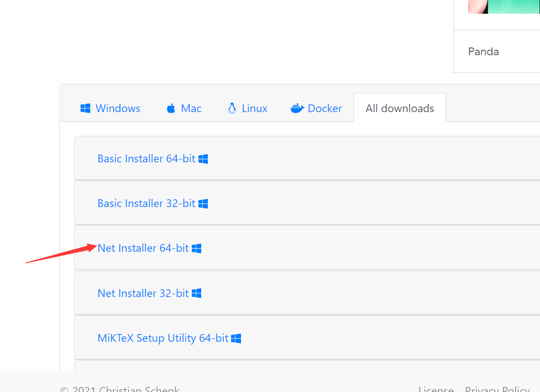Image resolution: width=540 pixels, height=392 pixels.
Task: Click Windows icon beside MiKTeX Setup Utility 64-bit
Action: pyautogui.click(x=236, y=338)
